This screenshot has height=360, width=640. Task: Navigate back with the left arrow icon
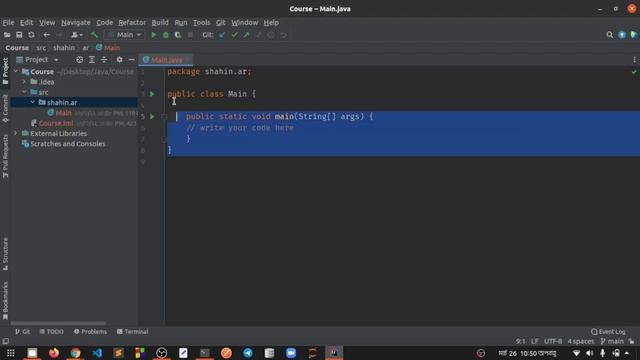(x=47, y=35)
